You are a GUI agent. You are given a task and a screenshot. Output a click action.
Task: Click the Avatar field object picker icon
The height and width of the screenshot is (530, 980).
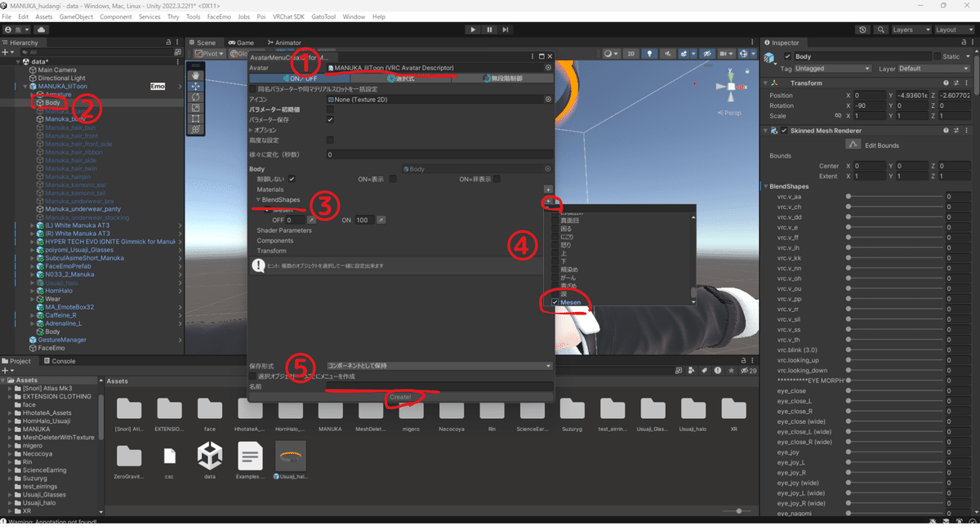548,68
